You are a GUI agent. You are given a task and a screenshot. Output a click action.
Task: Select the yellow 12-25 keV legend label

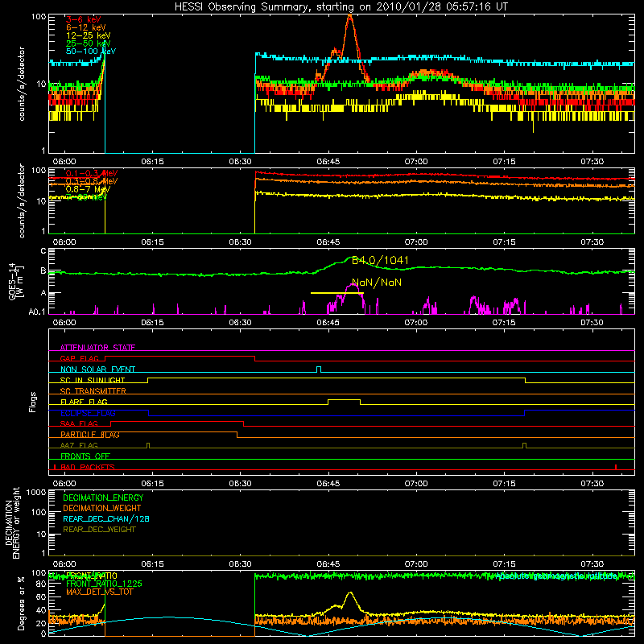88,35
